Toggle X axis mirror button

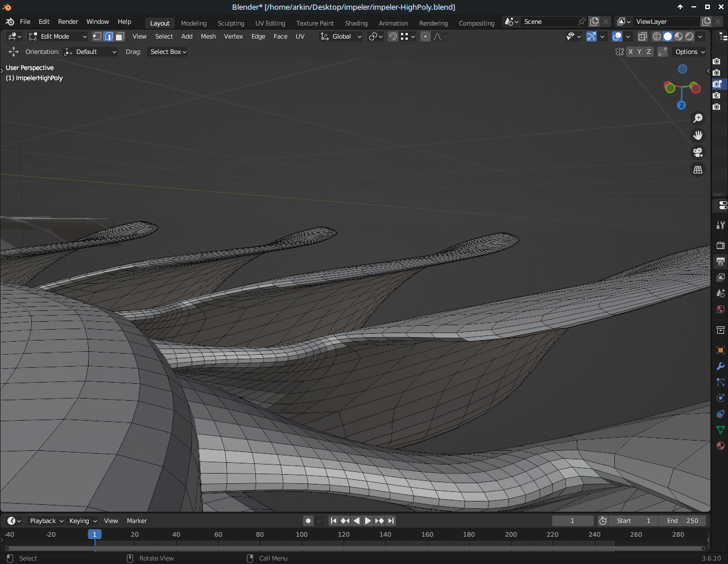click(x=630, y=52)
